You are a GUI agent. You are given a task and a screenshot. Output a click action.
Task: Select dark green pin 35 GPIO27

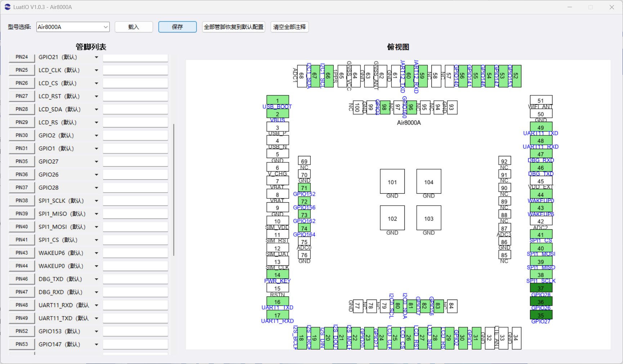coord(541,315)
